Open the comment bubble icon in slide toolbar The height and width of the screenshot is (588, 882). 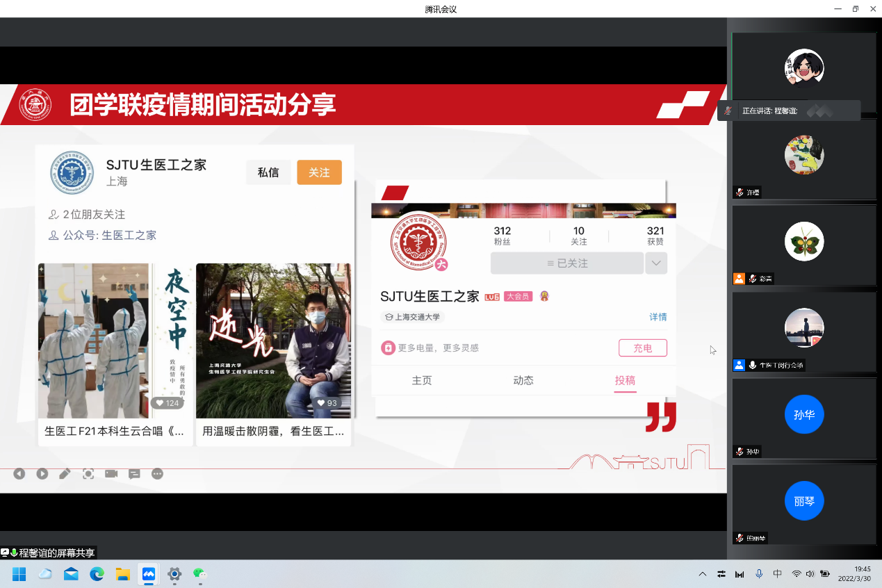[x=134, y=474]
